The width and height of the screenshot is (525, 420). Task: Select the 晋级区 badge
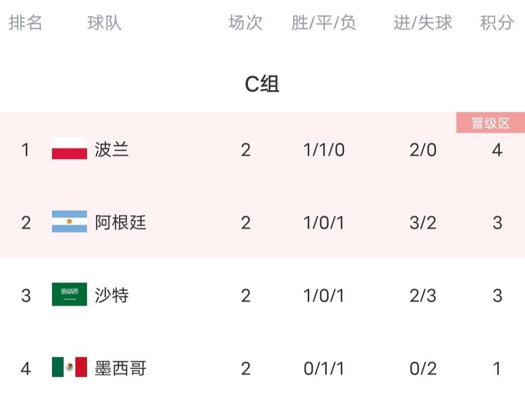pos(490,123)
